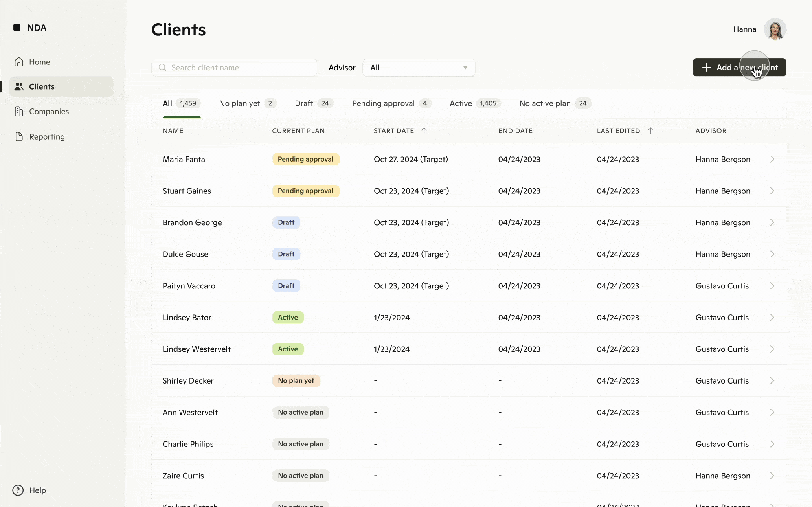Image resolution: width=812 pixels, height=507 pixels.
Task: Click the Reporting document icon
Action: pyautogui.click(x=19, y=137)
